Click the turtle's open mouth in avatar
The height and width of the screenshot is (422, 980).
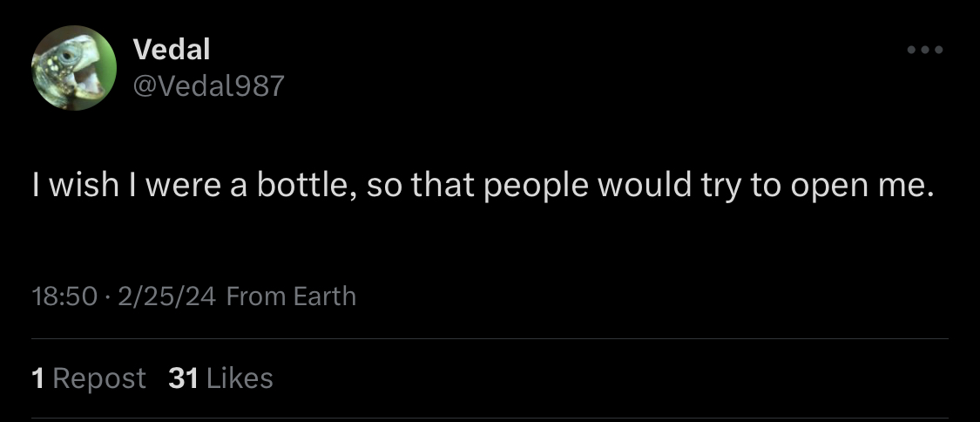coord(89,83)
